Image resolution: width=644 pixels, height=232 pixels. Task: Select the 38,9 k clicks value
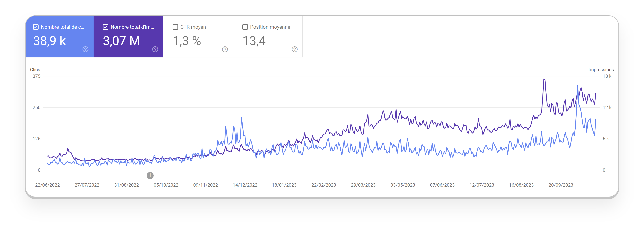[x=49, y=41]
